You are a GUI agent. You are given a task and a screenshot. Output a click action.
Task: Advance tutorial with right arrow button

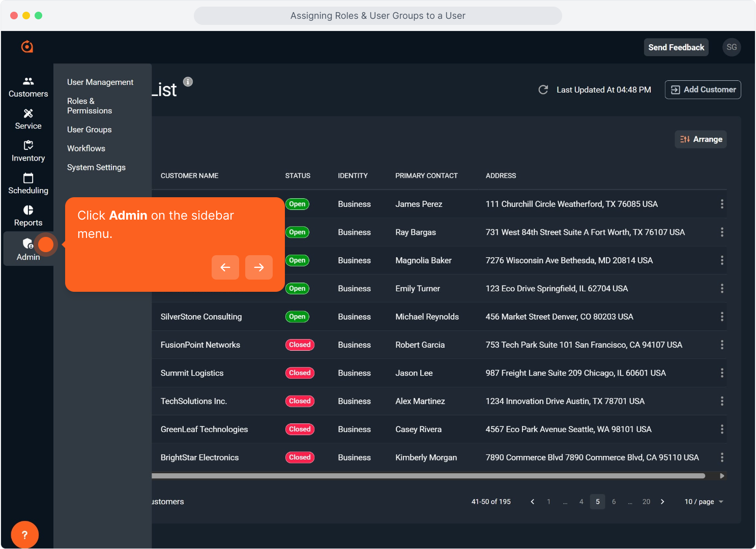(x=258, y=267)
